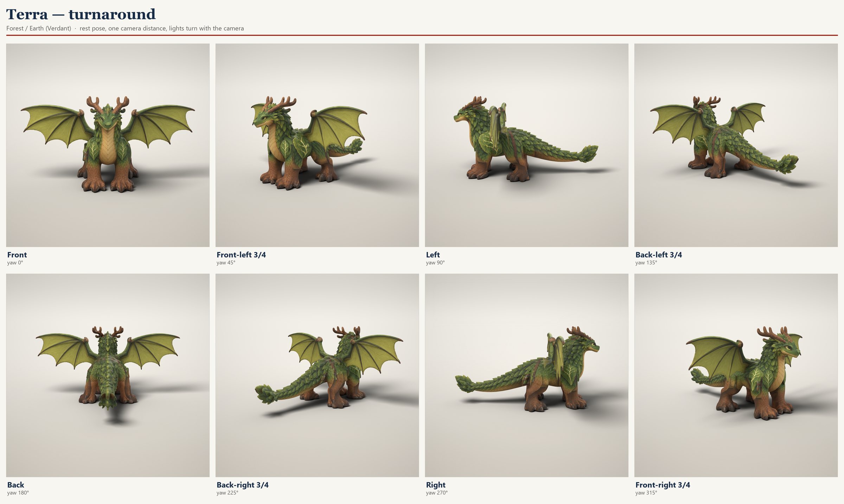Click the 'Front' caption label
Screen dimensions: 844x504
coord(17,255)
